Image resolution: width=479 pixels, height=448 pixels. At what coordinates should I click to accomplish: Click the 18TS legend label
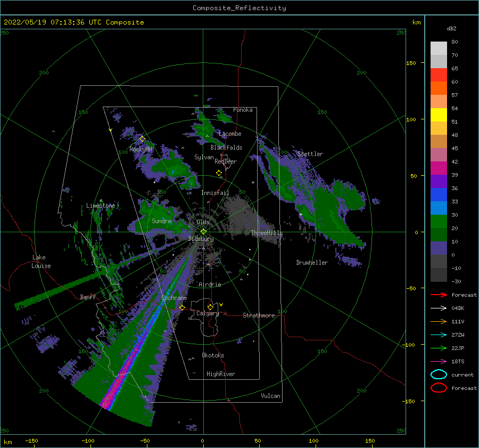pyautogui.click(x=458, y=362)
